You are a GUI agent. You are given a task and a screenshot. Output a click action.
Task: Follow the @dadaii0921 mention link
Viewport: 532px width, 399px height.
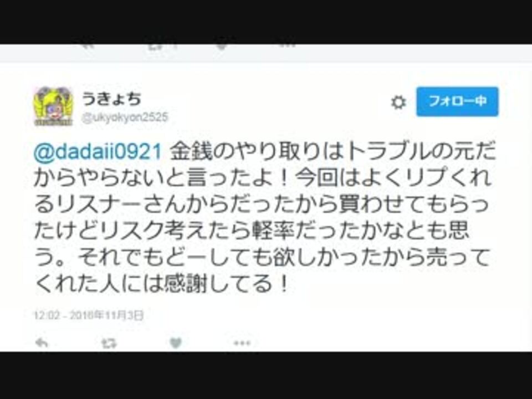tap(98, 151)
